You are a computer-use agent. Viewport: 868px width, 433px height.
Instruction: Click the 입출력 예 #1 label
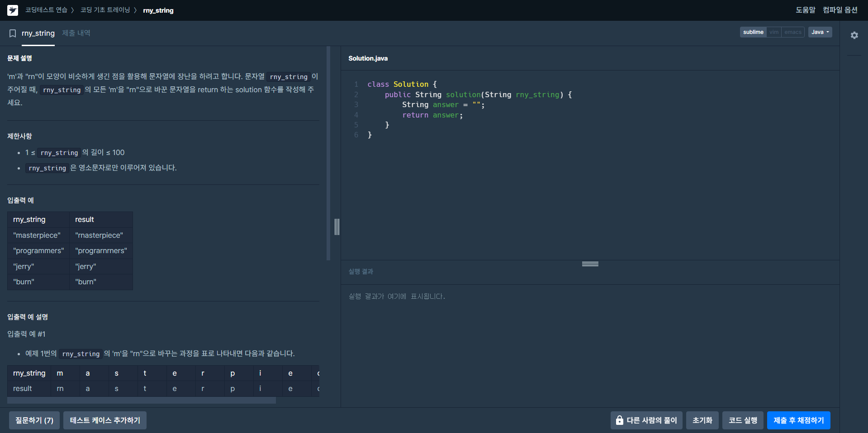(26, 334)
